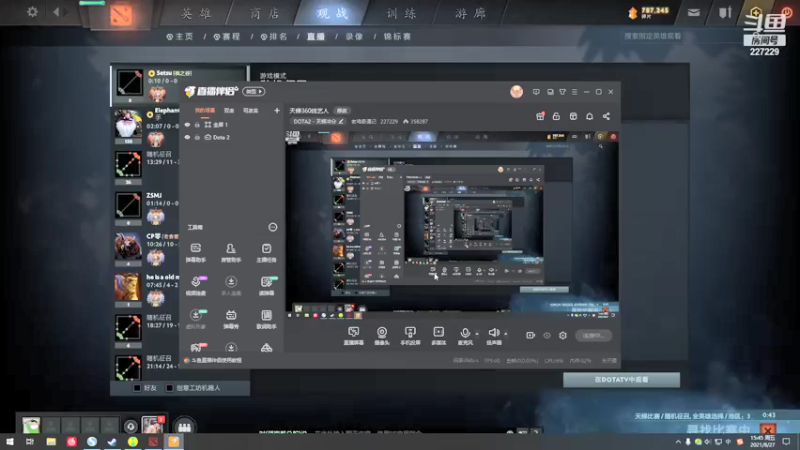Open the hamburger menu in 直播伴侣 title bar
The image size is (800, 450).
pyautogui.click(x=574, y=92)
